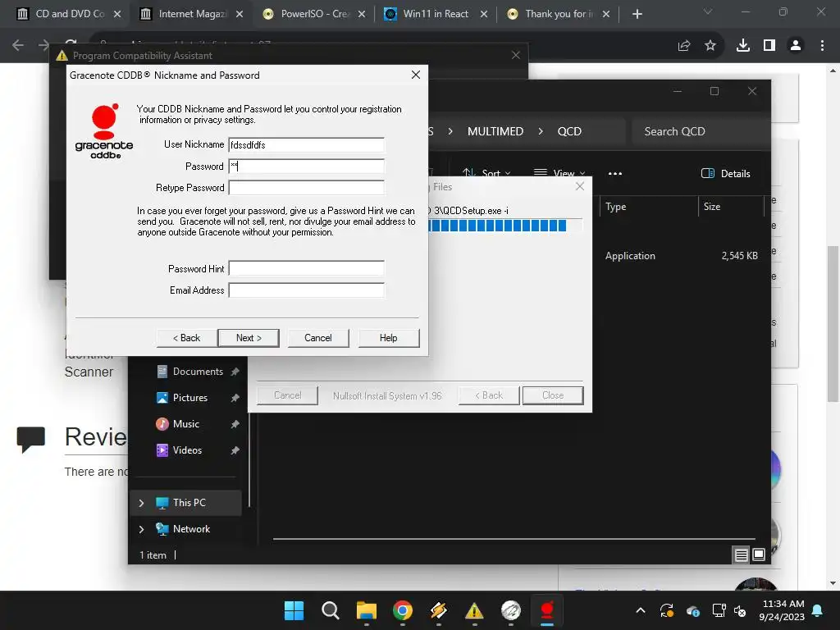Open the Chrome three-dot menu
This screenshot has height=630, width=840.
click(x=822, y=46)
